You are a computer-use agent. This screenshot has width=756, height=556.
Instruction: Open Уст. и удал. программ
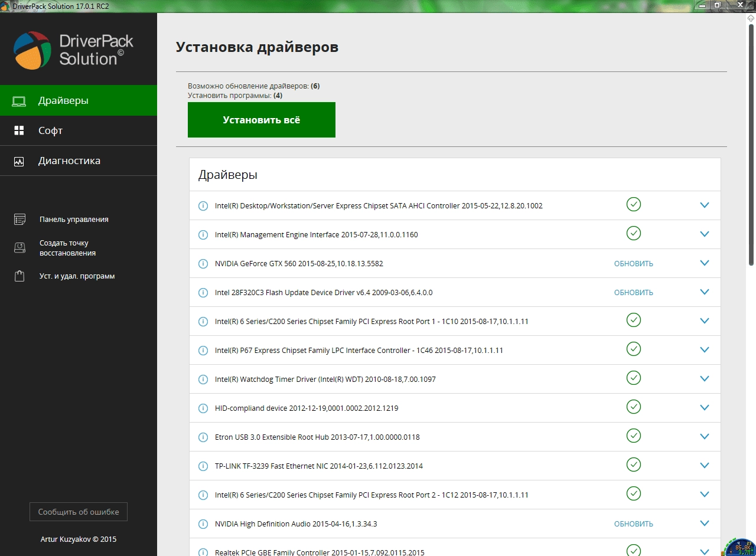tap(77, 276)
